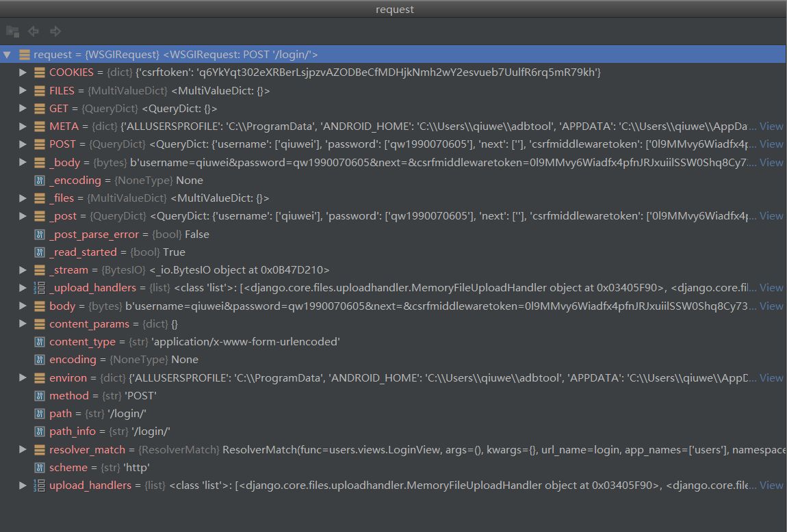Select the method 'POST' row text
This screenshot has width=787, height=532.
click(x=103, y=396)
